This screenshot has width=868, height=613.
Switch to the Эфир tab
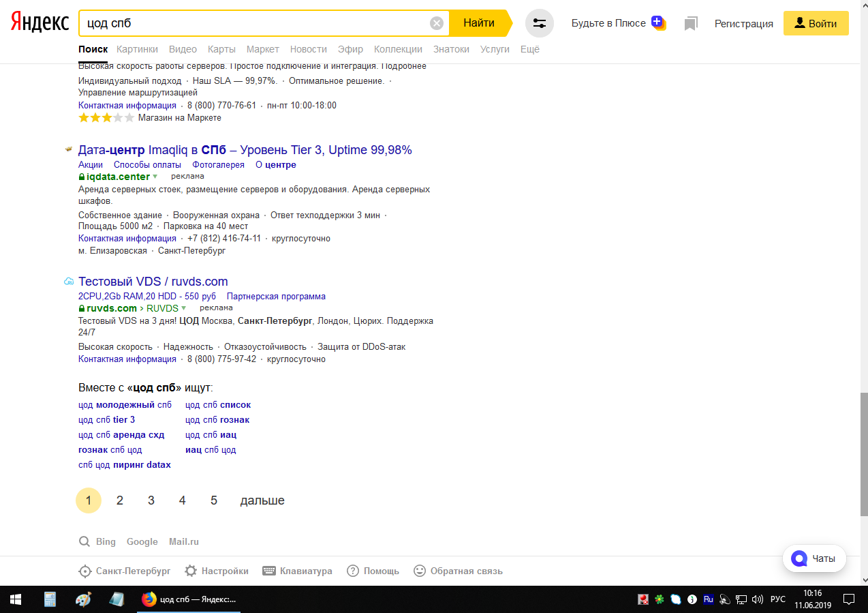(x=350, y=49)
